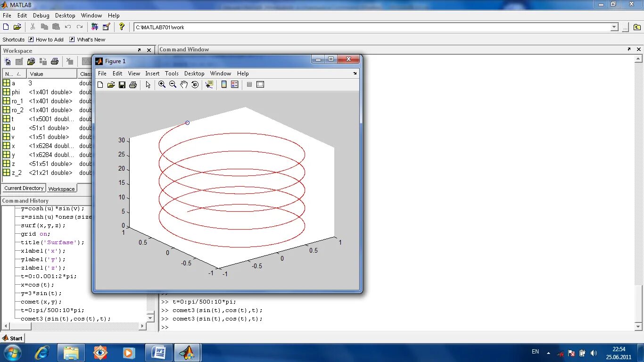Toggle Insert Colorbar in Figure toolbar
This screenshot has width=644, height=362.
(x=224, y=84)
